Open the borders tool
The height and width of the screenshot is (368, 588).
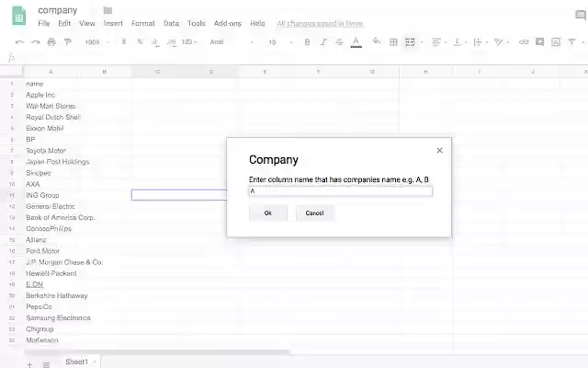[x=393, y=42]
